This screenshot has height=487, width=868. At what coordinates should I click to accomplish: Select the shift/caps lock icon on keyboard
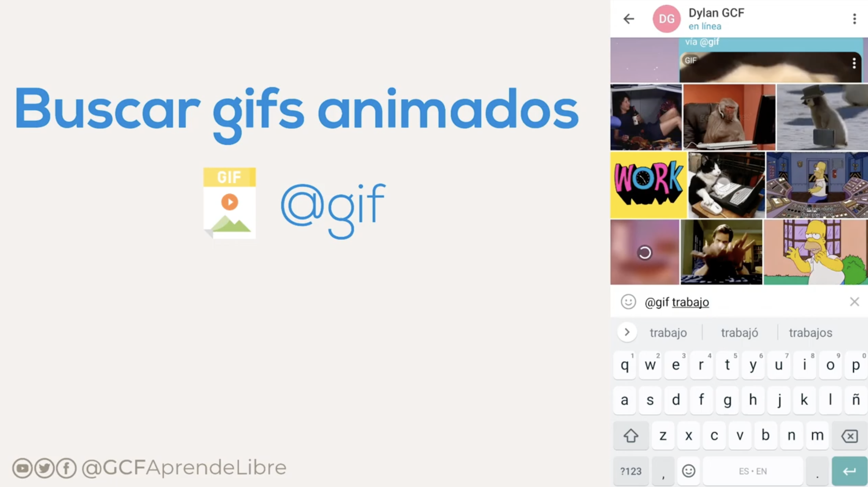coord(631,435)
